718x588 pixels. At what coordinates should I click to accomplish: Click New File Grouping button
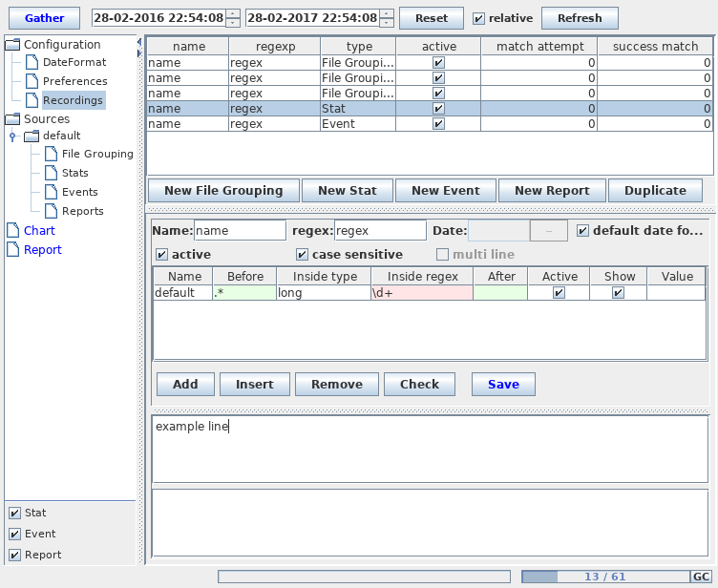pos(223,191)
